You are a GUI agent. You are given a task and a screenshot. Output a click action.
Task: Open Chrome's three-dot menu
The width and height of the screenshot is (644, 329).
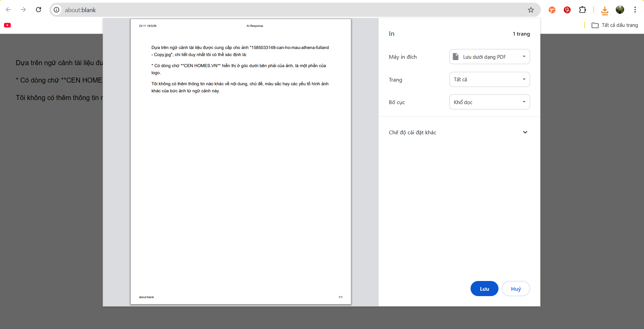635,10
